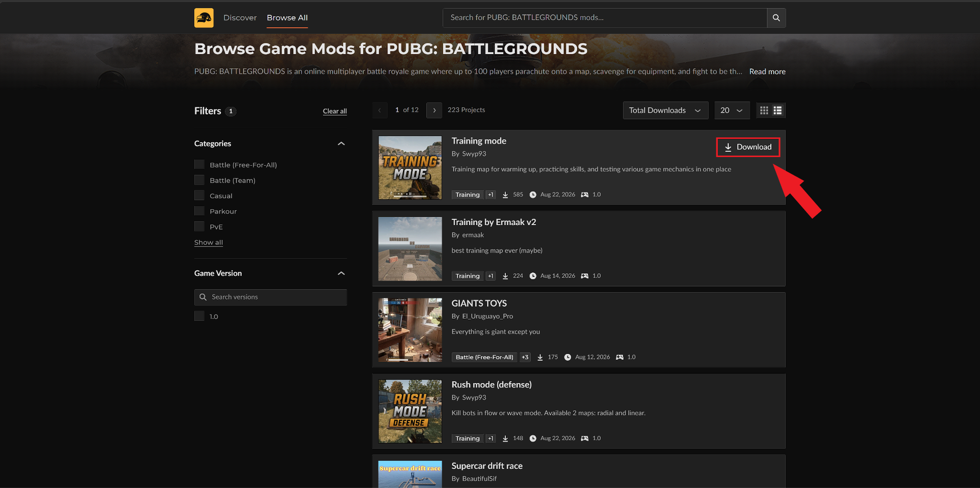Open Supercar drift race thumbnail

tap(410, 474)
